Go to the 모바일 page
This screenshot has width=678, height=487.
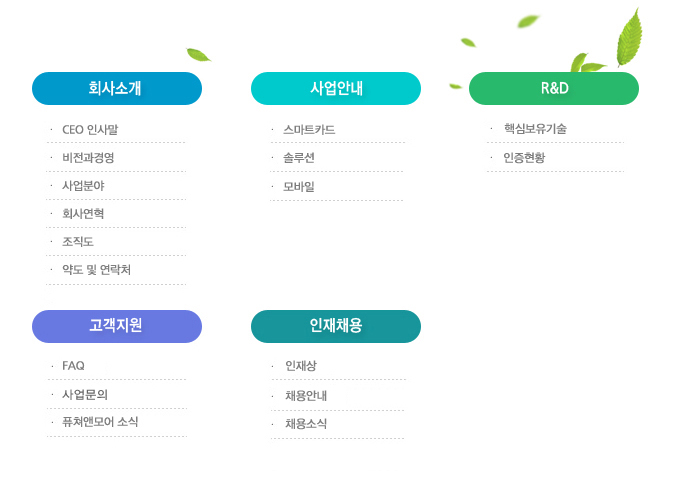pyautogui.click(x=299, y=186)
